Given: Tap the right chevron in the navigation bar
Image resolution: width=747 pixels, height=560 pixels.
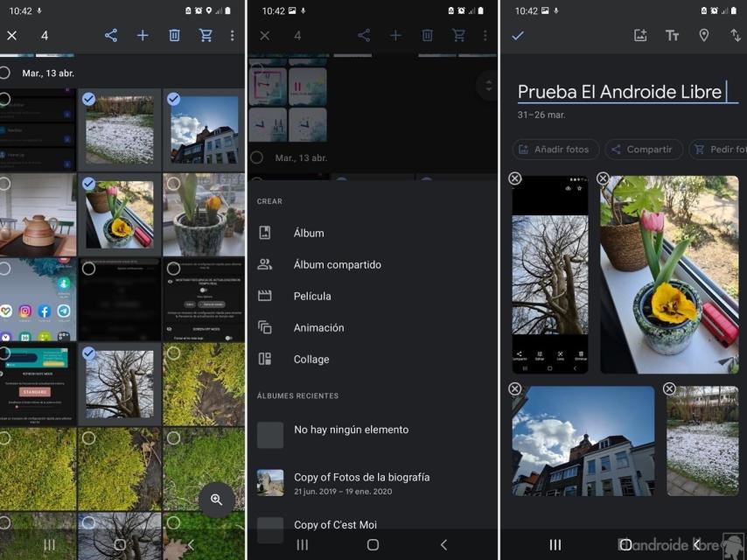Looking at the screenshot, I should coord(443,543).
